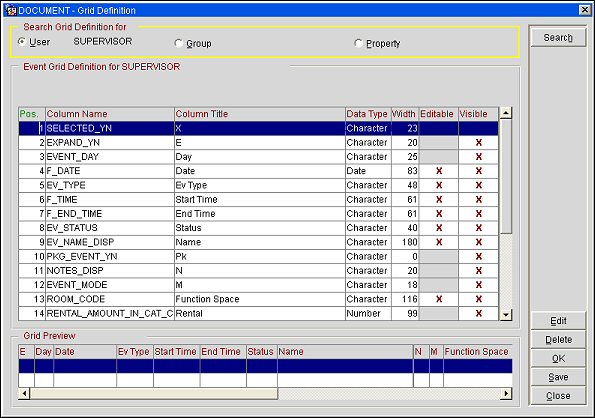Select the Group radio button

pyautogui.click(x=178, y=43)
